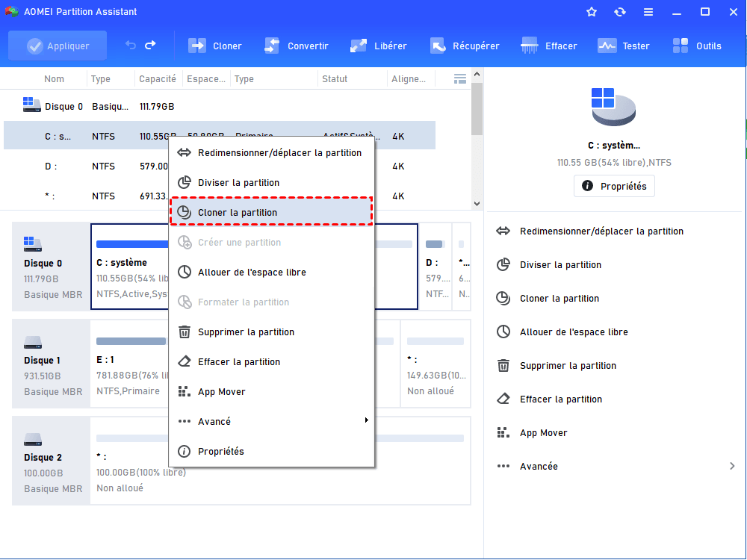747x560 pixels.
Task: Open App Mover from context menu
Action: point(272,392)
